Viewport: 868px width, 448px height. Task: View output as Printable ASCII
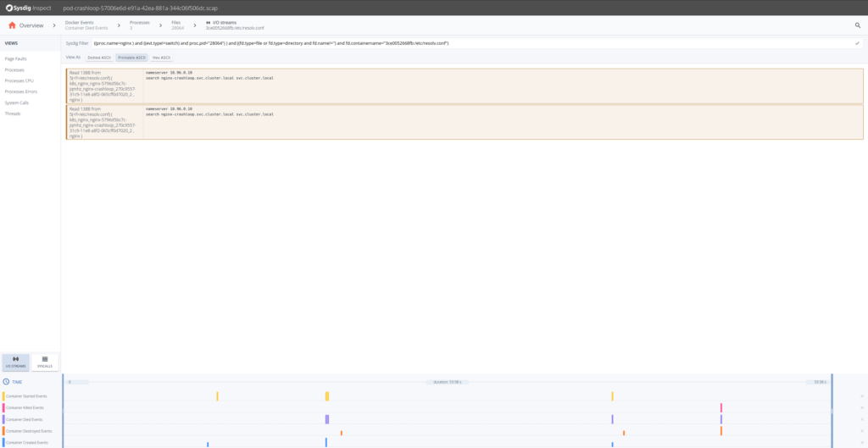[x=131, y=57]
